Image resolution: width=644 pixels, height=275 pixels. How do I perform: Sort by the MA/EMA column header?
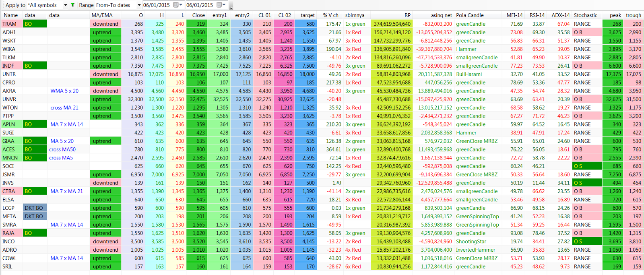(x=102, y=15)
